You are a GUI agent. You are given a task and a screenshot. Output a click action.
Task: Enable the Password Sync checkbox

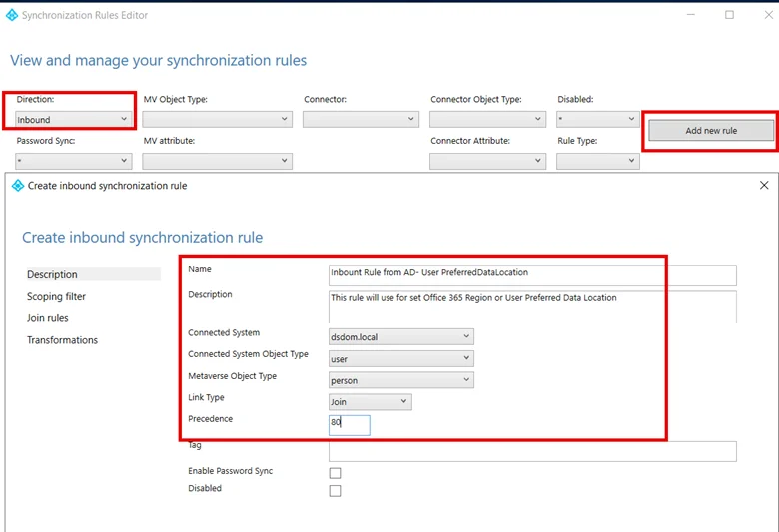tap(335, 473)
